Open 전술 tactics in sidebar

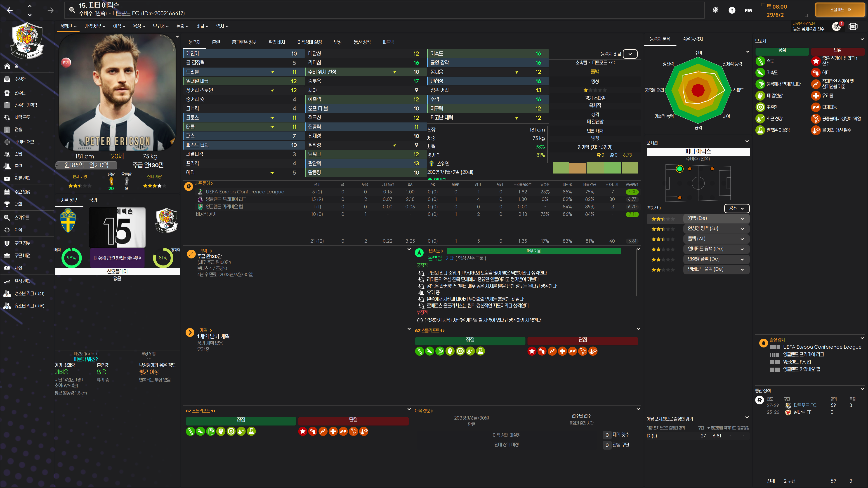(18, 129)
